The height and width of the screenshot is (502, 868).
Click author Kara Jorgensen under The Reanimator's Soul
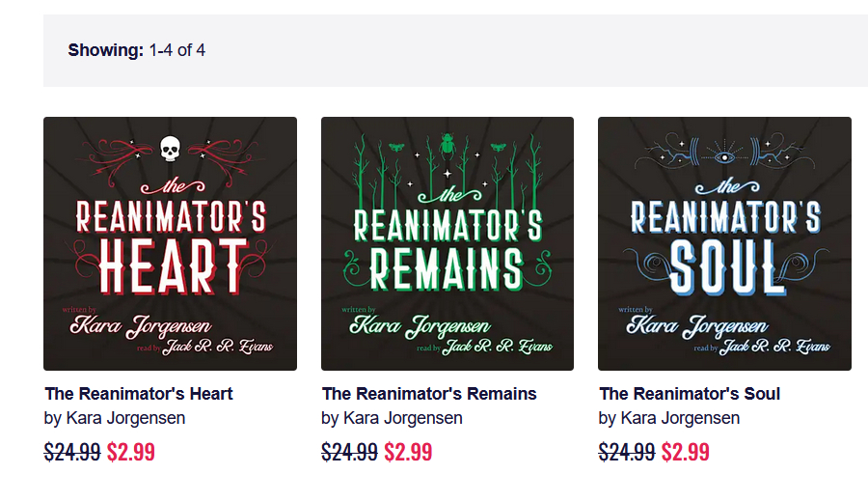(680, 418)
